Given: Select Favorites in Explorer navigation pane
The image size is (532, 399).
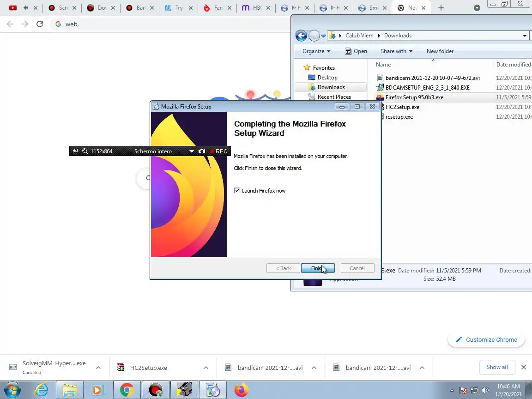Looking at the screenshot, I should tap(324, 68).
